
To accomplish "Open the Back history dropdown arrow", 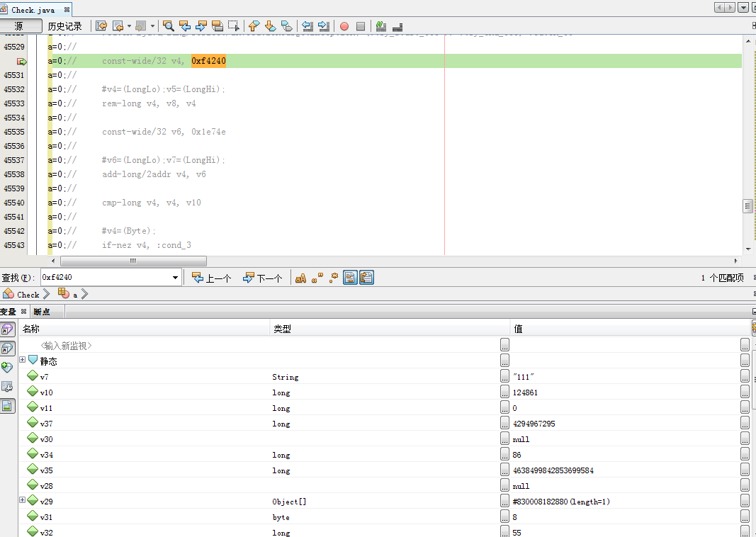I will click(x=129, y=26).
